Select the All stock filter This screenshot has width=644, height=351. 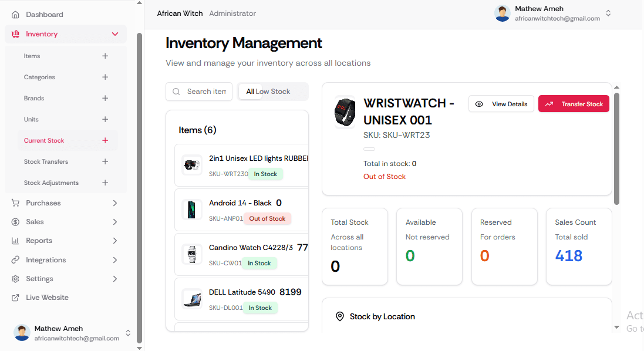coord(250,92)
